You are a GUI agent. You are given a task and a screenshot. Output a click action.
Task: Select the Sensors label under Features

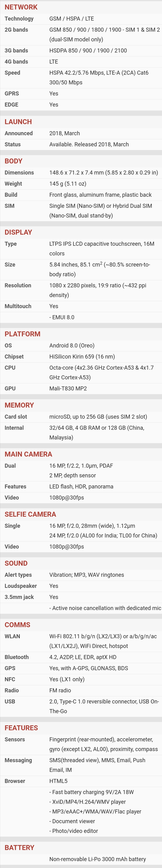15,739
